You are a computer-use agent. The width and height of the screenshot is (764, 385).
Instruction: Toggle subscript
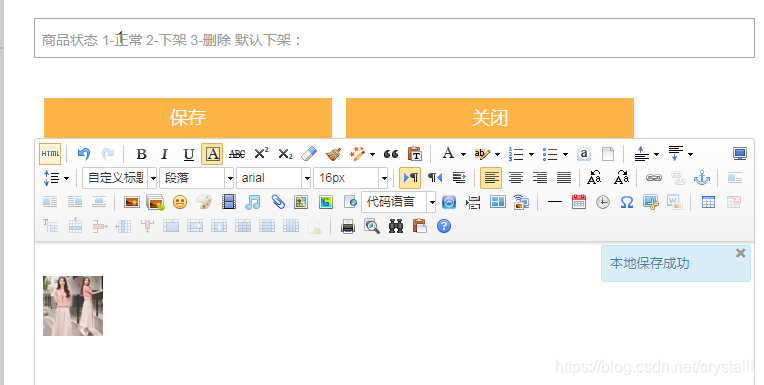(286, 154)
